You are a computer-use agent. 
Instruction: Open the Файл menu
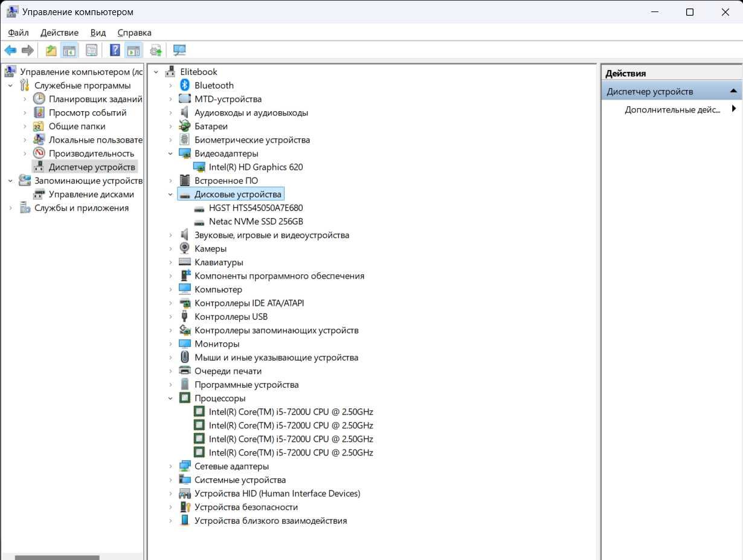[x=18, y=33]
